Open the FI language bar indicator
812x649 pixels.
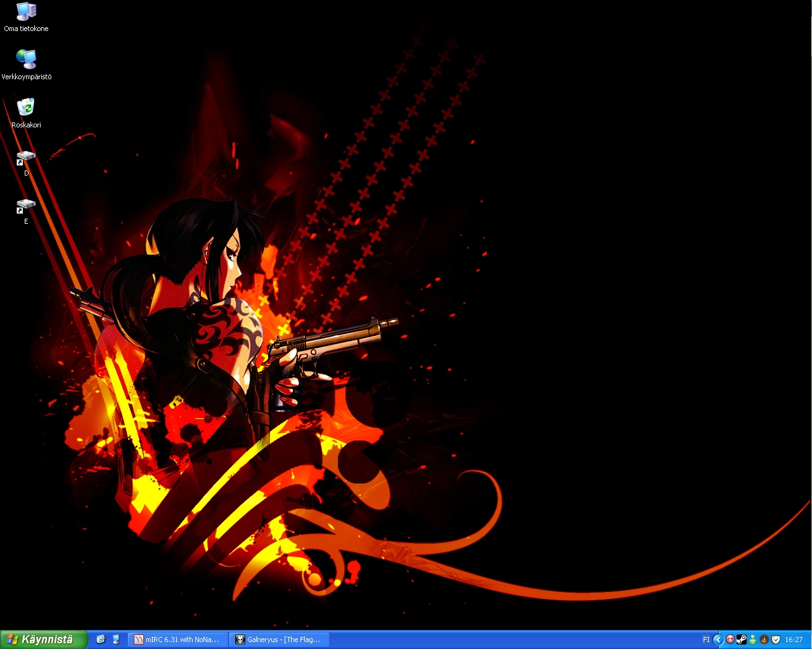(706, 639)
